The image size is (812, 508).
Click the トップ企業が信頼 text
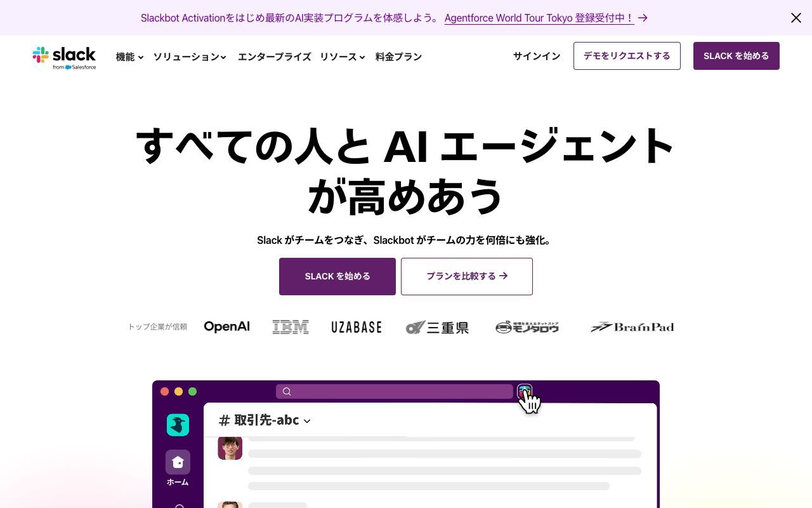[157, 327]
